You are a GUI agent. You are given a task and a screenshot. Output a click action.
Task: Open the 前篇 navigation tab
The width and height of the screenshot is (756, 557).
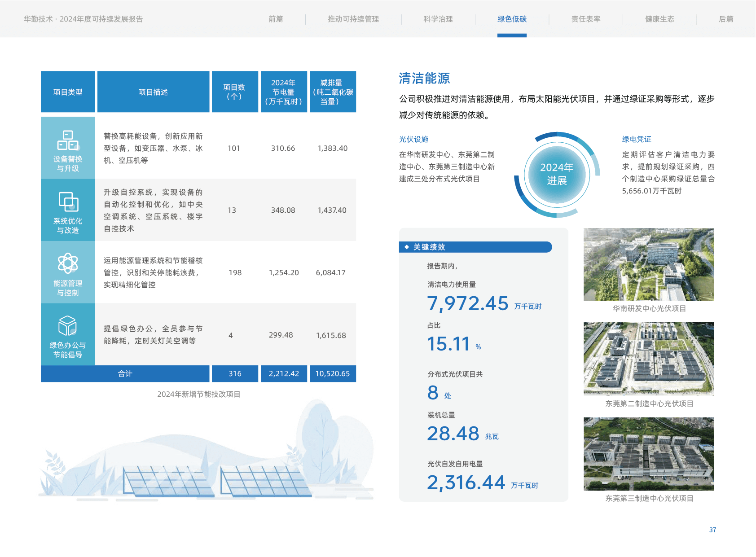[276, 19]
